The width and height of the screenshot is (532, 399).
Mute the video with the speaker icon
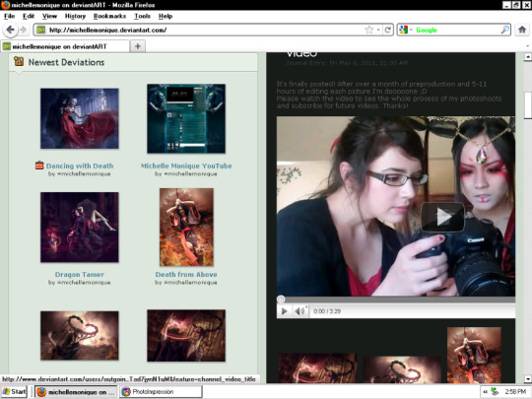click(x=299, y=311)
